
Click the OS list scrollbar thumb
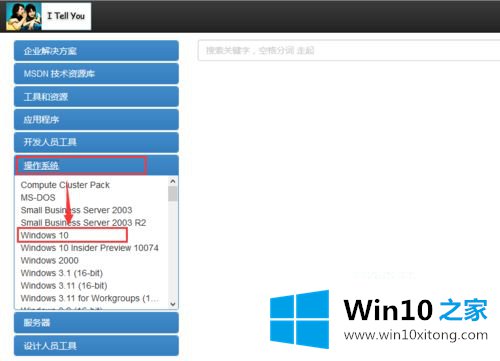[x=173, y=194]
